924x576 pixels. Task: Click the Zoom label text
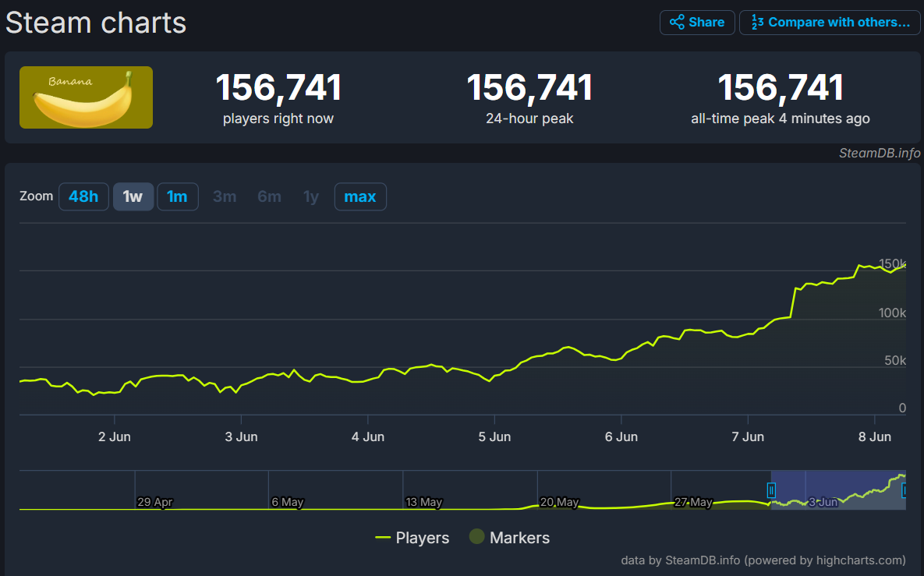coord(36,196)
